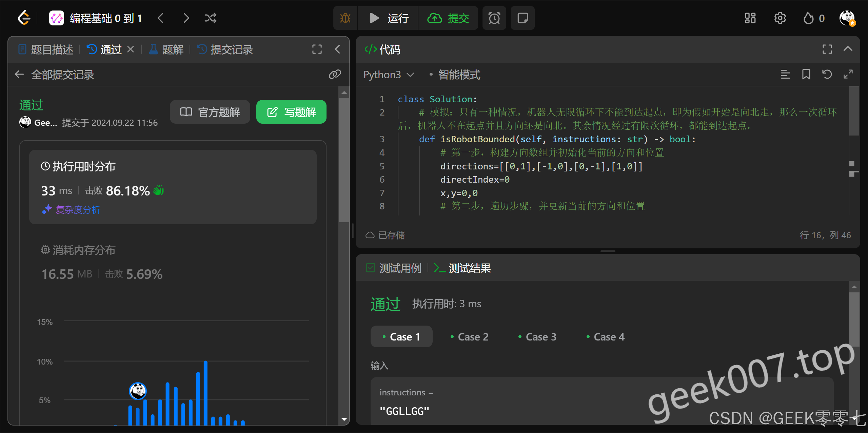The height and width of the screenshot is (433, 868).
Task: Open the alarm clock timer
Action: 494,18
